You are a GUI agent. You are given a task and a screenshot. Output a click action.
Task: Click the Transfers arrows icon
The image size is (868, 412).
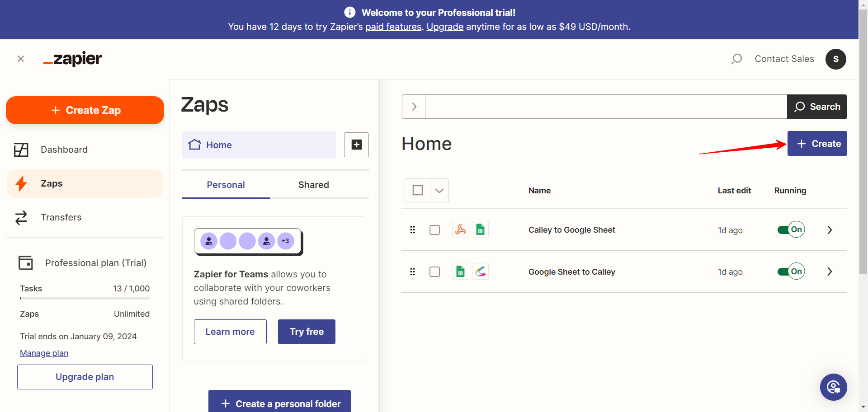tap(21, 217)
